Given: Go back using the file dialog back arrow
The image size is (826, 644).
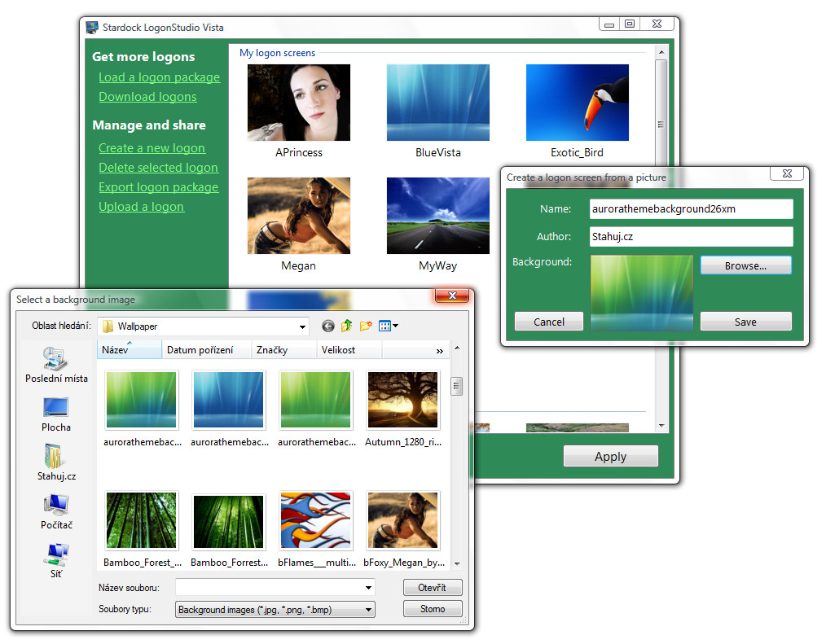Looking at the screenshot, I should coord(327,326).
